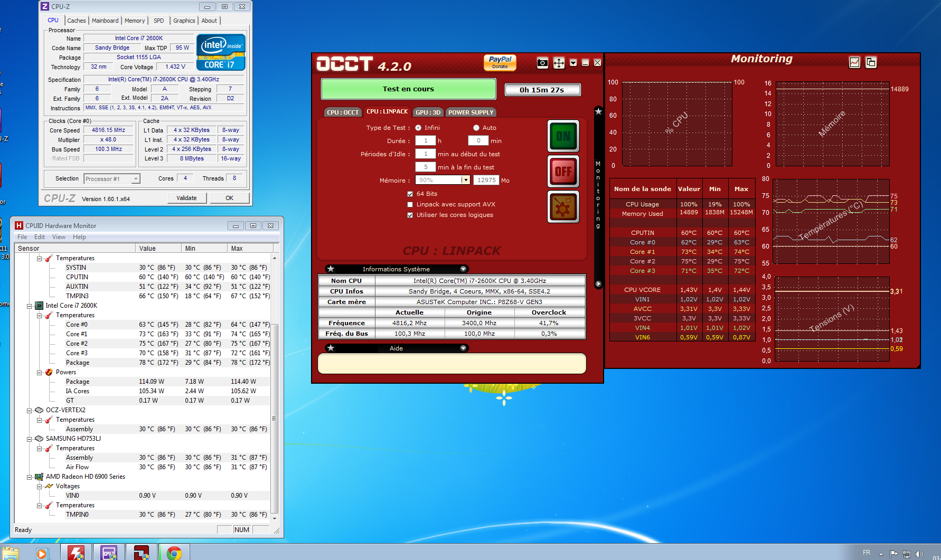Screen dimensions: 941x560
Task: Click the OCCT screenshot camera icon
Action: click(x=542, y=63)
